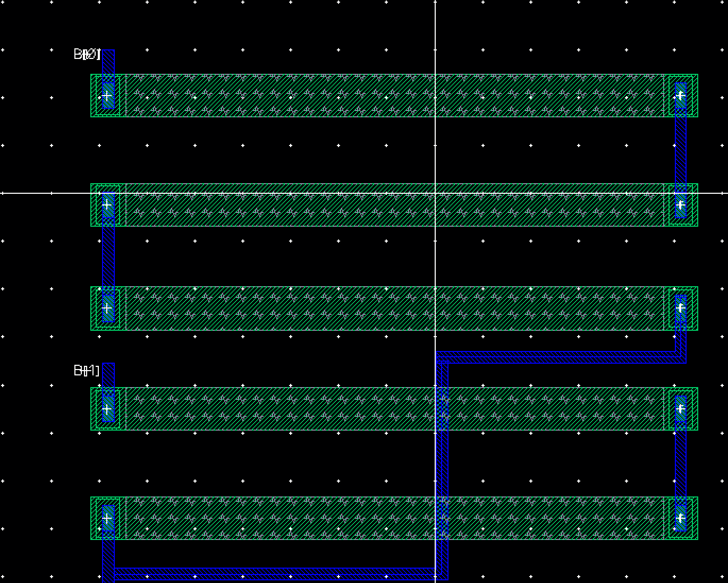Click the right contact of the second resistor

[681, 205]
